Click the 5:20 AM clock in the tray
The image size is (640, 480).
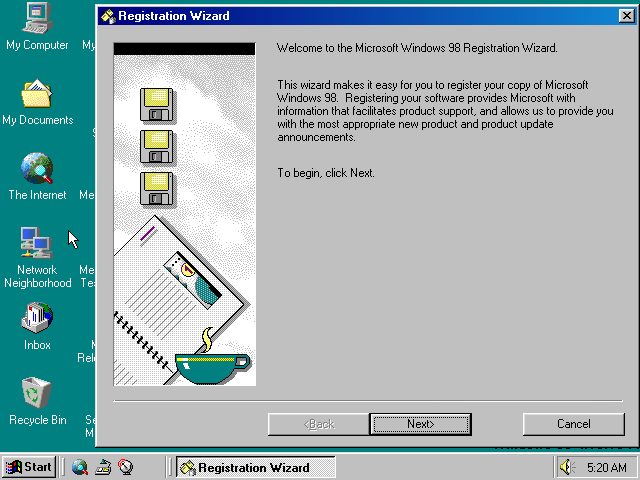[607, 467]
